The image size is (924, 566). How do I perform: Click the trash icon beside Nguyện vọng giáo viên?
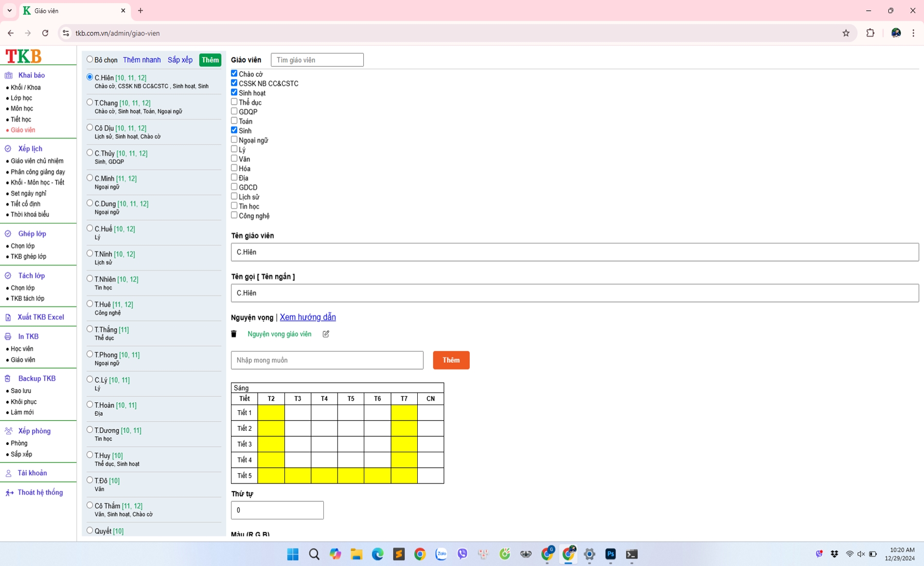(234, 334)
